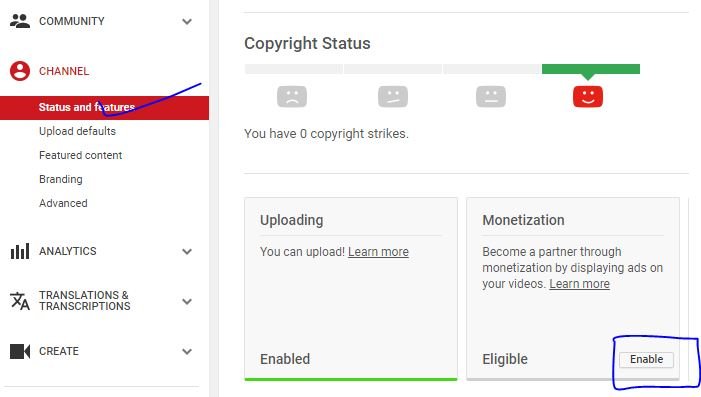Screen dimensions: 701x397
Task: Click the Translations & Transcriptions language icon
Action: (x=20, y=301)
